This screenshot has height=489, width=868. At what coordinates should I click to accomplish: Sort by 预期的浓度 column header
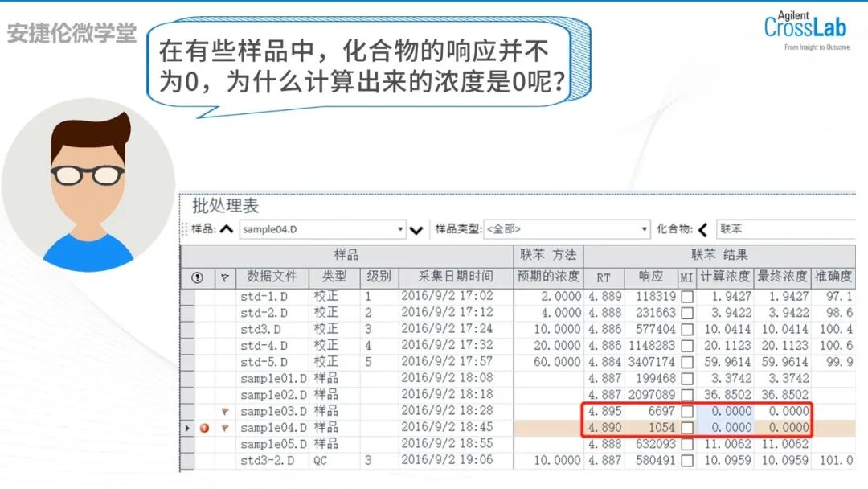tap(548, 277)
